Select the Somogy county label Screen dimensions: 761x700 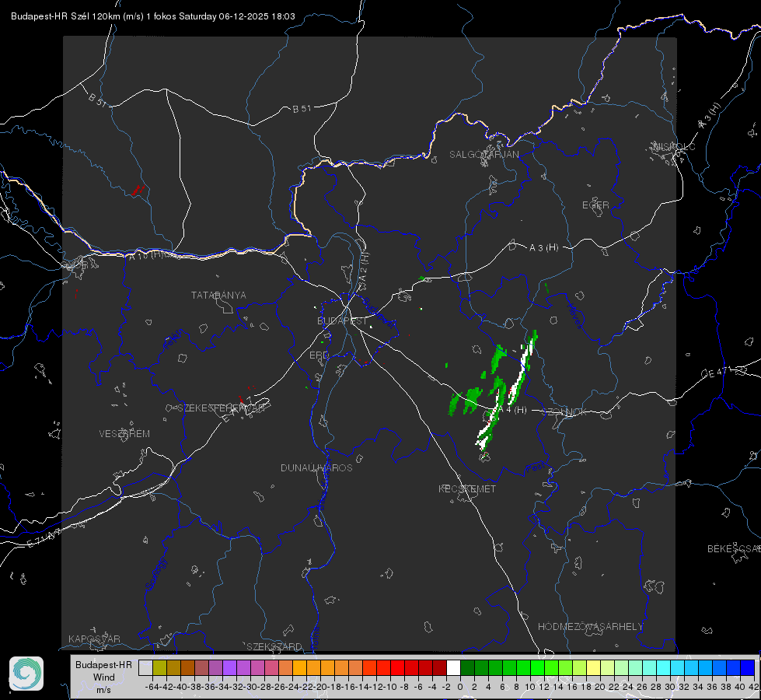155,574
